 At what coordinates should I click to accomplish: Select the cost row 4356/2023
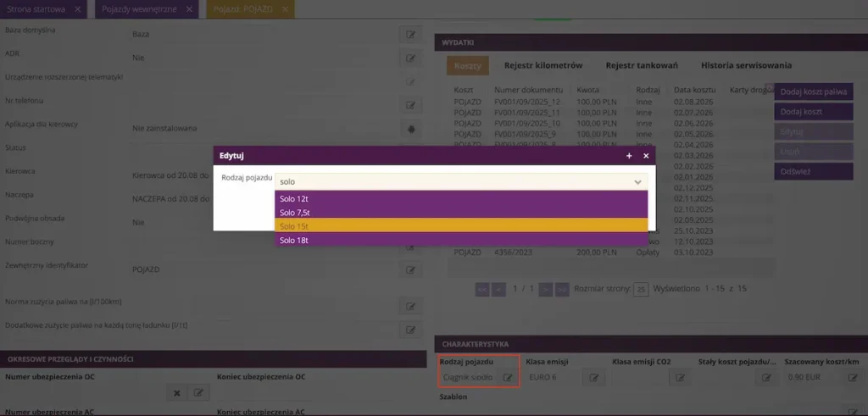point(609,252)
